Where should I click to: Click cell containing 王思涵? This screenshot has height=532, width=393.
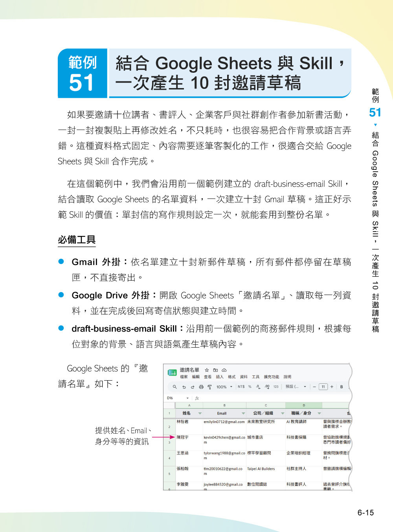tap(189, 458)
